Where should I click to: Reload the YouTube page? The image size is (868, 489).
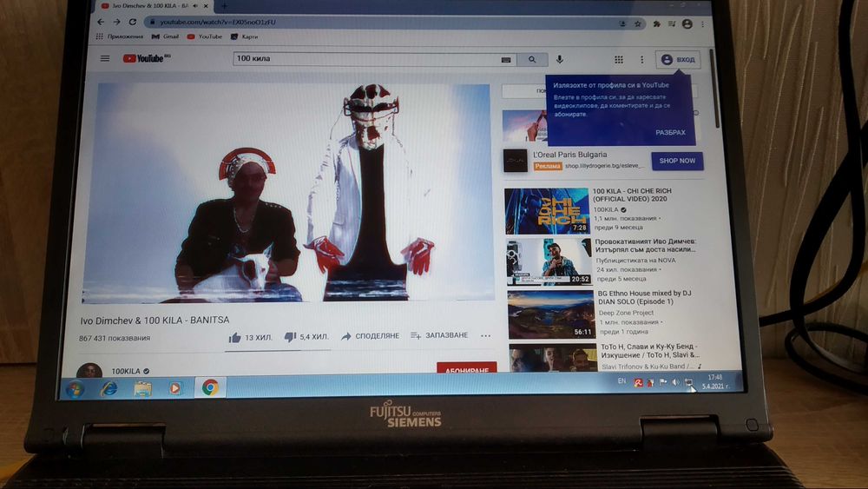133,23
